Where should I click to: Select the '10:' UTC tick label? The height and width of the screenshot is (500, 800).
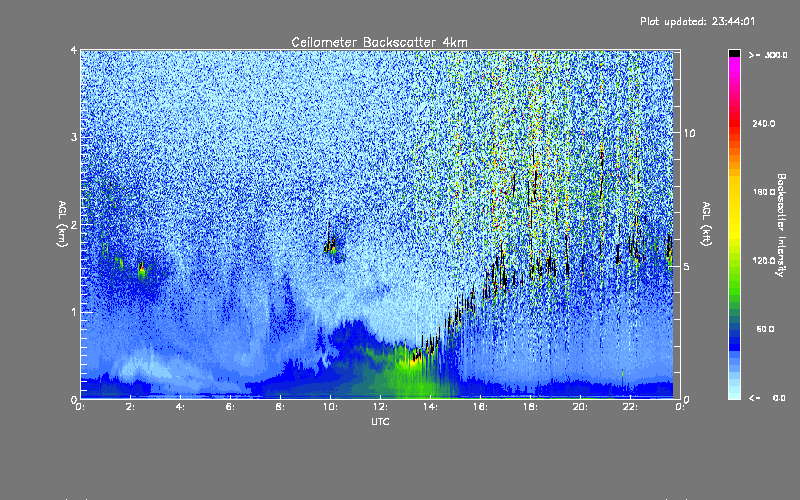click(x=330, y=407)
